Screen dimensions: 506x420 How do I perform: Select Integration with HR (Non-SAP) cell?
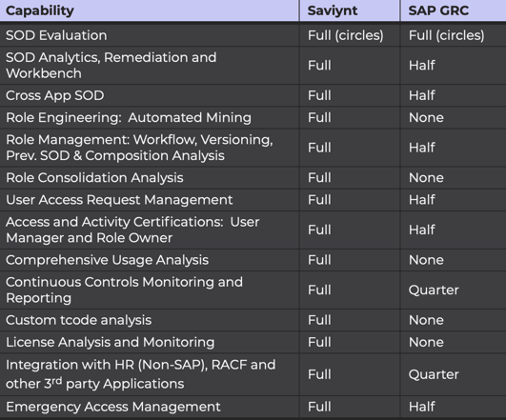(x=150, y=374)
